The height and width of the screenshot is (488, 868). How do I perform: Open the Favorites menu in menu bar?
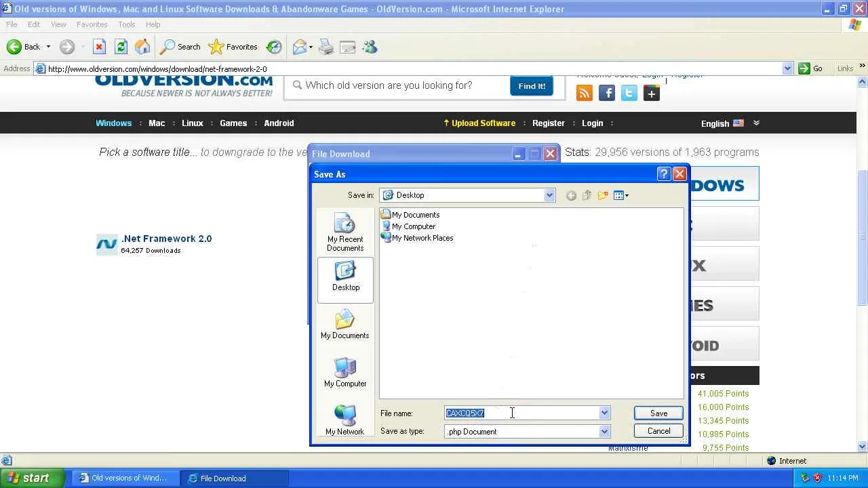(x=92, y=24)
